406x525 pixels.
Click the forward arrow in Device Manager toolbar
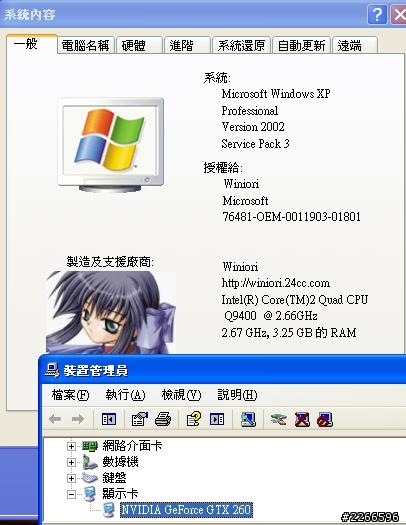coord(78,419)
